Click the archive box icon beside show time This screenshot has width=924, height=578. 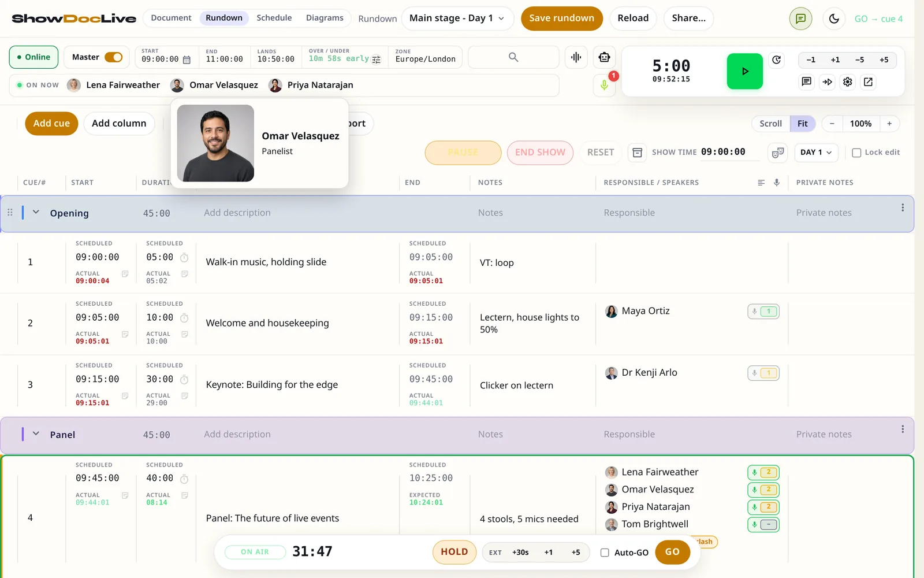[x=637, y=153]
